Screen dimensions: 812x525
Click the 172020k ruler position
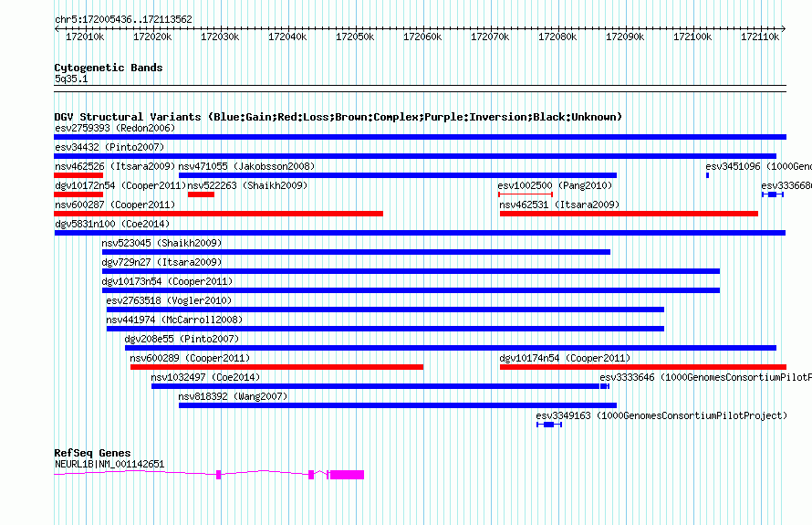152,37
